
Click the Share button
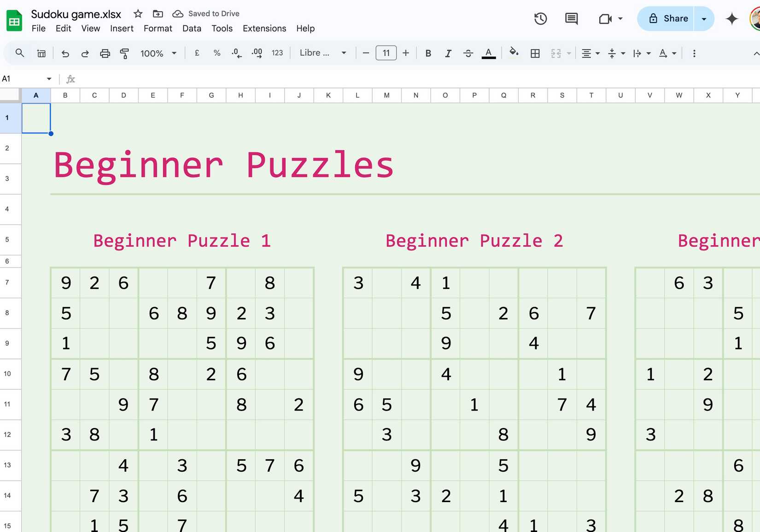tap(668, 19)
